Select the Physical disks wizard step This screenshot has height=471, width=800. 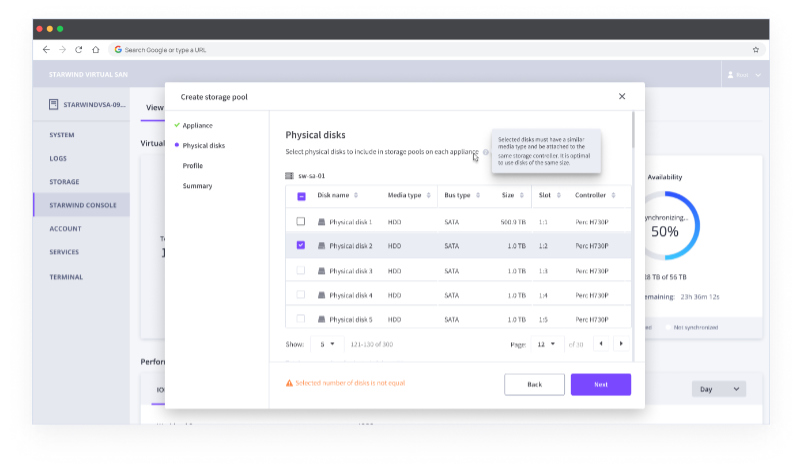(203, 145)
